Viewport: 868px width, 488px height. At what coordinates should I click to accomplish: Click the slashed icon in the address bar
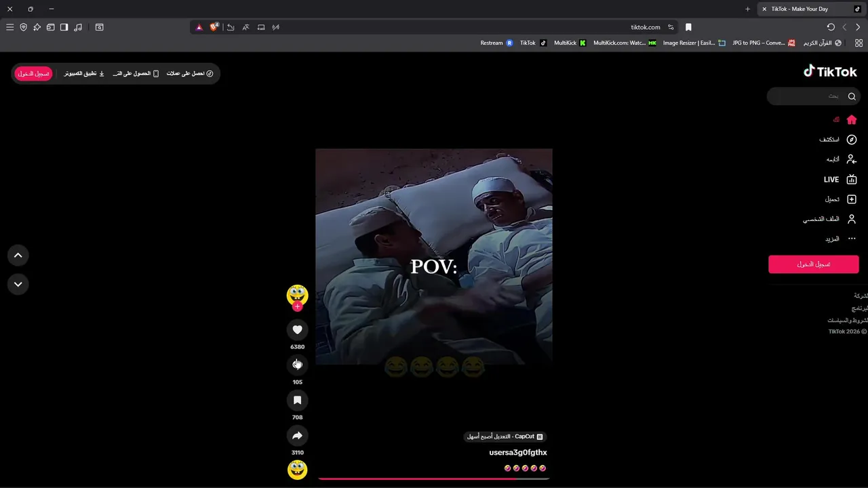(x=276, y=27)
